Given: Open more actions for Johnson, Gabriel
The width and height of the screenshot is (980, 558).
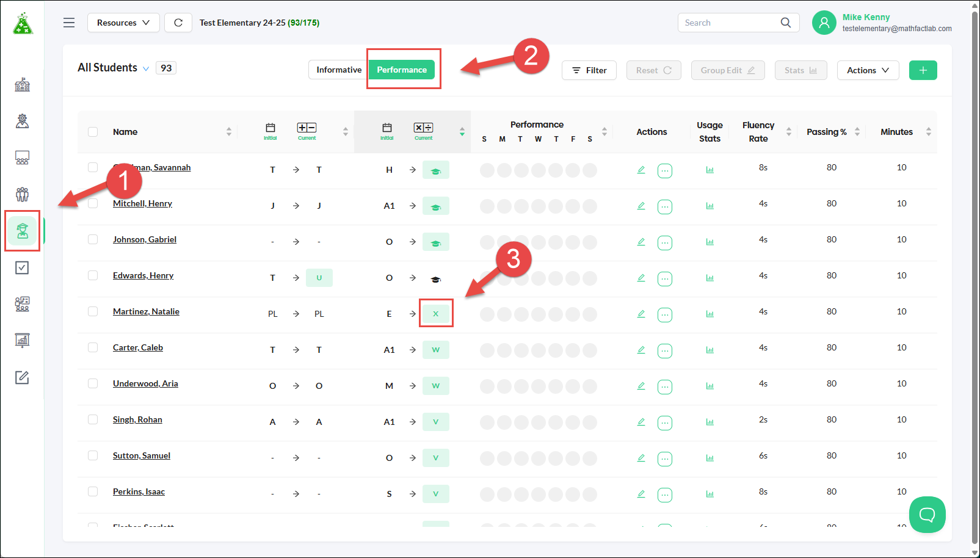Looking at the screenshot, I should click(665, 243).
